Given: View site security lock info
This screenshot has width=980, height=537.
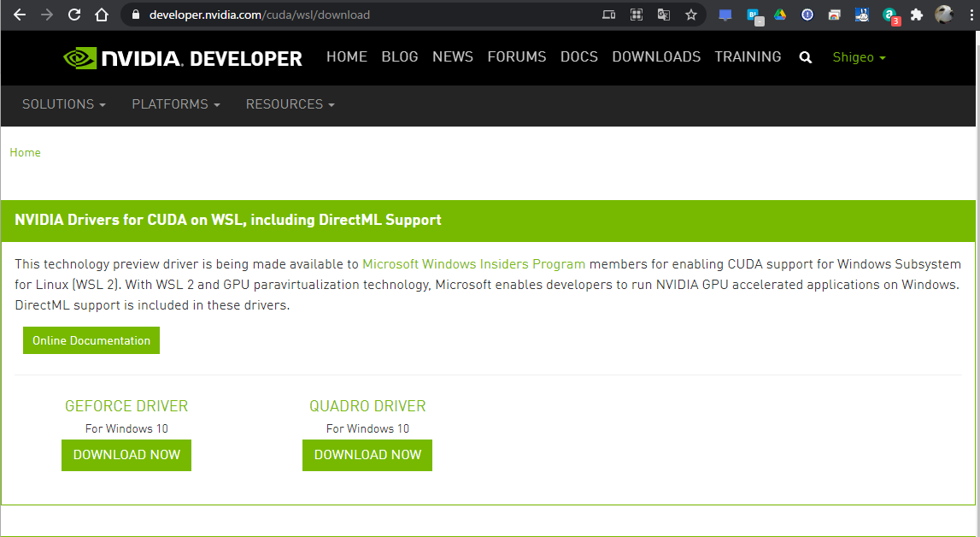Looking at the screenshot, I should pos(136,15).
